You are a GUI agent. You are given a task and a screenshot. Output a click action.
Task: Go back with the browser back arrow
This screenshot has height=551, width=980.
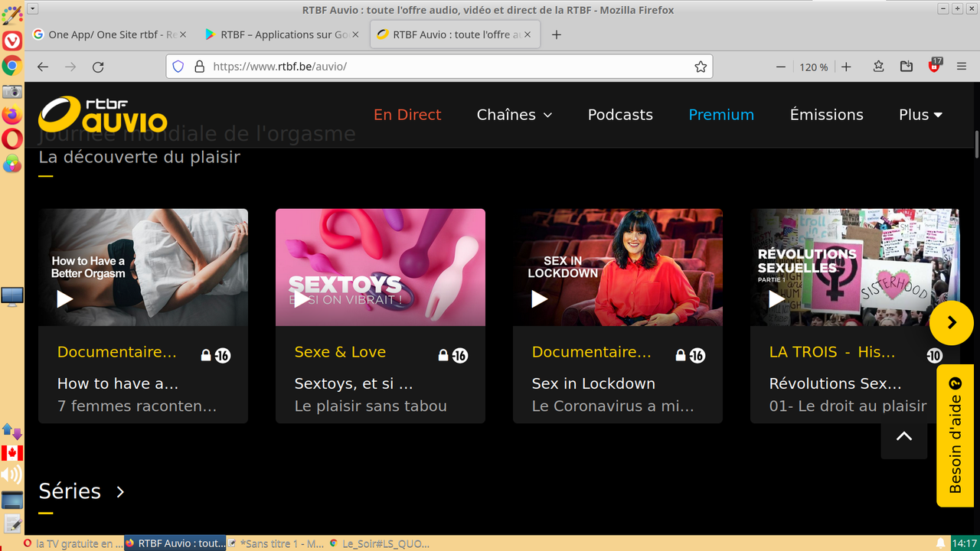pyautogui.click(x=43, y=67)
